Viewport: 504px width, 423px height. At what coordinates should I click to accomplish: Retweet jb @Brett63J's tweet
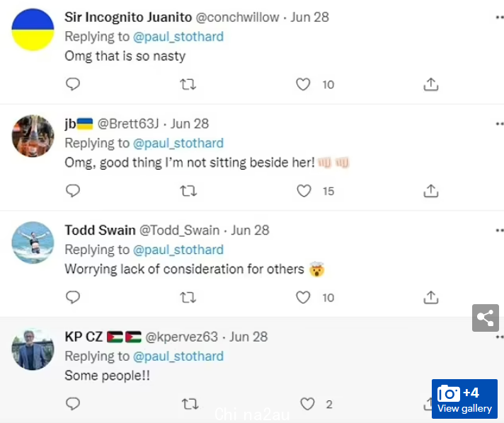188,191
